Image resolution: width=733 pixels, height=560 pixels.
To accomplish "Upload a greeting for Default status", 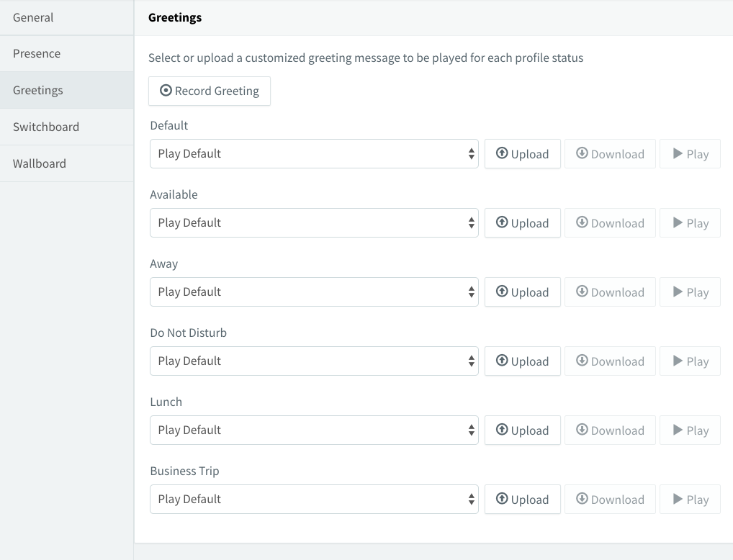I will pyautogui.click(x=522, y=154).
